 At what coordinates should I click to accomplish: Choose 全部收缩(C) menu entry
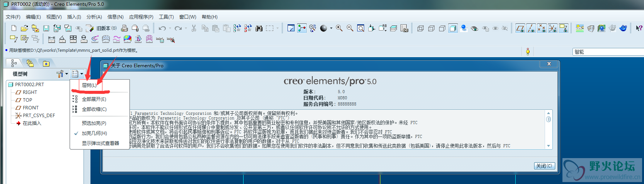94,109
